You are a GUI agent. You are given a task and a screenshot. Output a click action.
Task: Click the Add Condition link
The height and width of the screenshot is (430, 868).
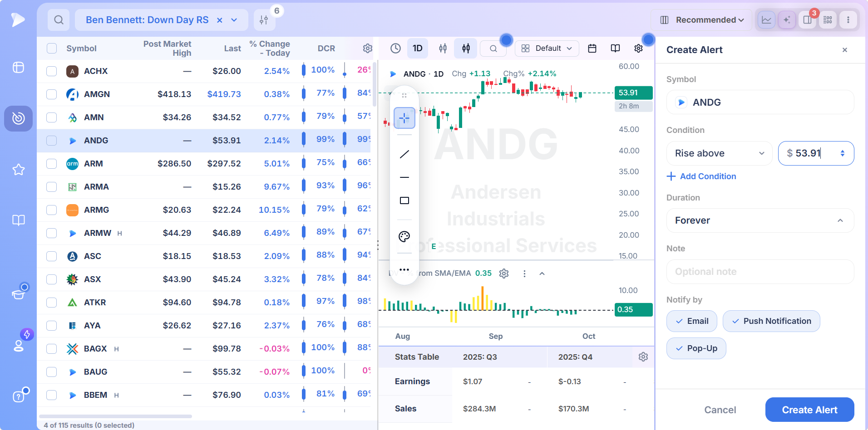tap(701, 176)
